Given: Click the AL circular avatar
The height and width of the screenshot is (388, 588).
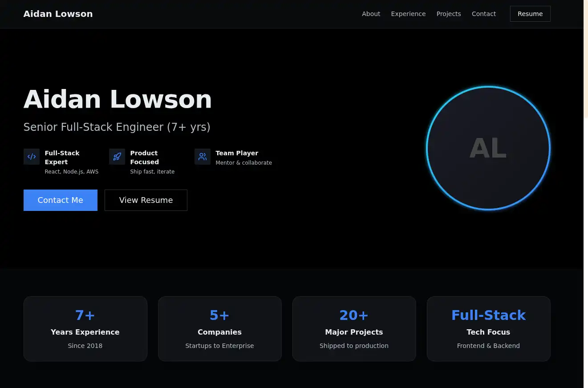Looking at the screenshot, I should click(x=488, y=148).
